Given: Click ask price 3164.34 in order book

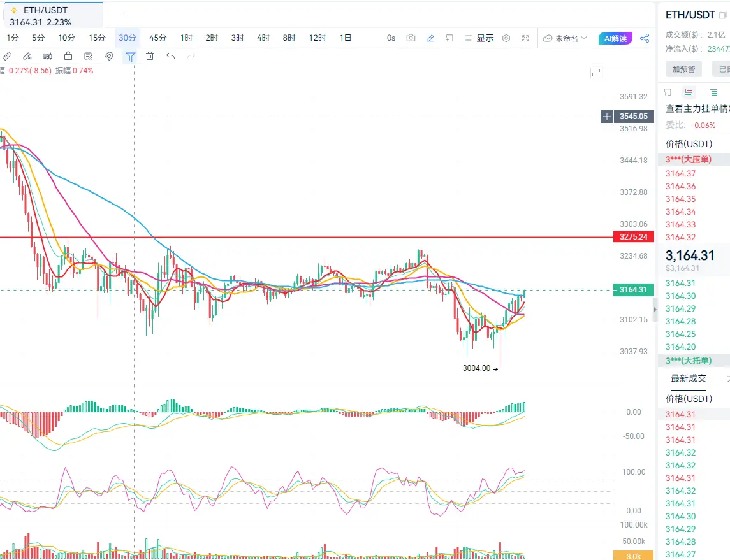Looking at the screenshot, I should tap(680, 212).
